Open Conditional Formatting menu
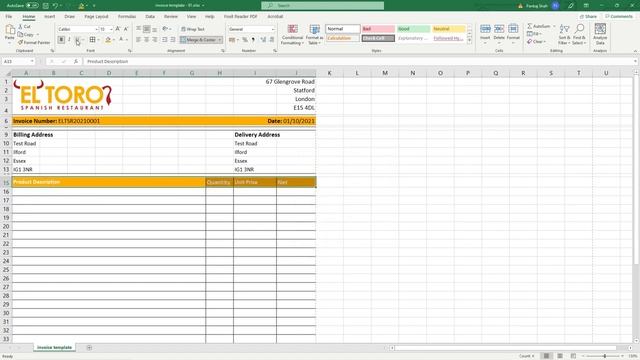 click(x=292, y=34)
